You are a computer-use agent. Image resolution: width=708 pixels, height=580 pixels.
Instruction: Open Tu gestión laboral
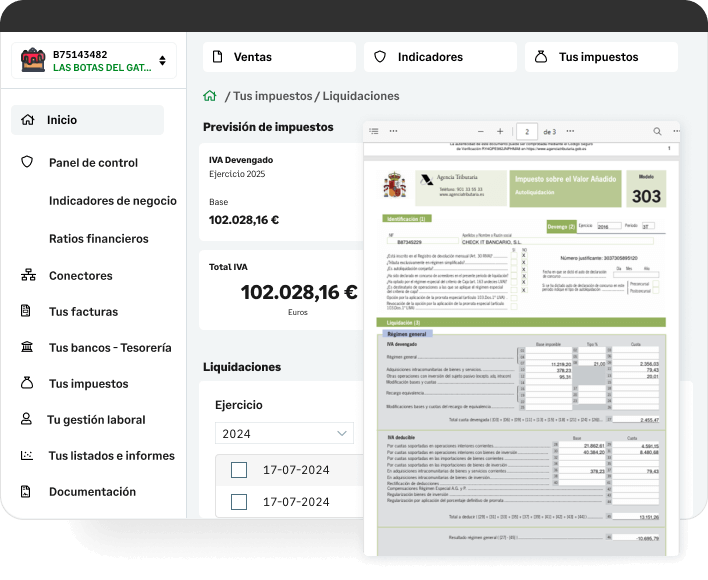tap(96, 420)
